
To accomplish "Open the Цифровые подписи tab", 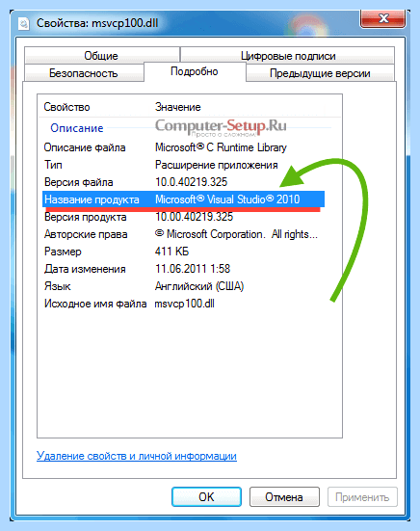I will [x=288, y=55].
